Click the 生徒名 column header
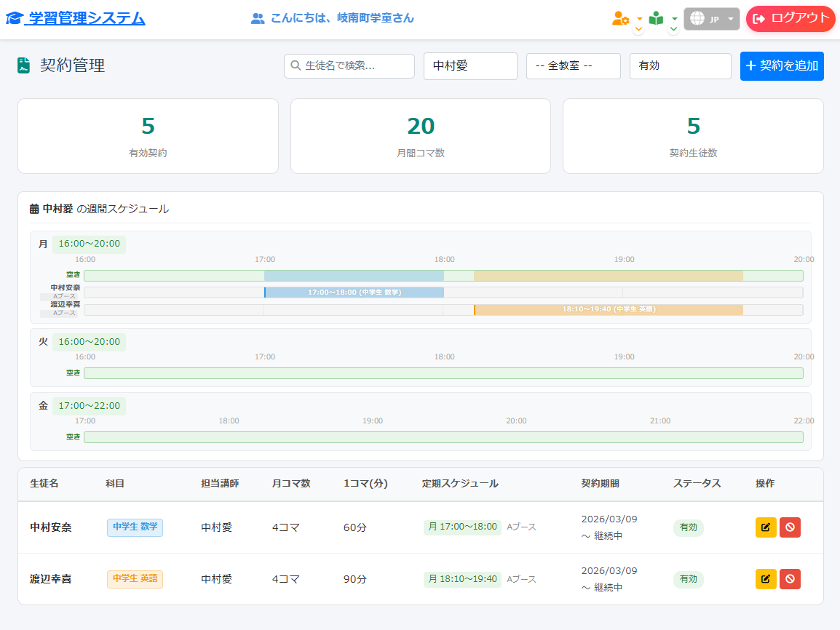This screenshot has height=630, width=840. (x=44, y=484)
